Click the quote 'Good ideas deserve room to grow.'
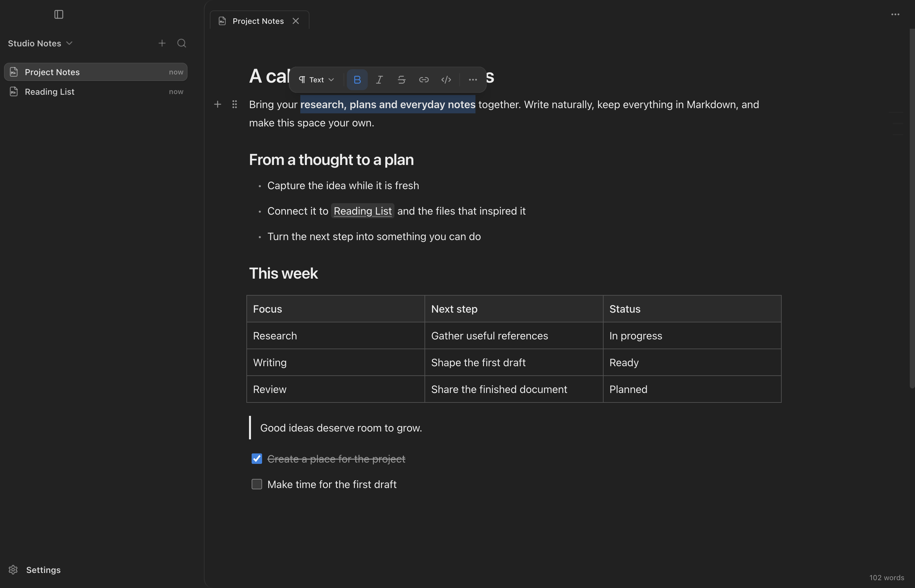The image size is (915, 588). (x=341, y=428)
